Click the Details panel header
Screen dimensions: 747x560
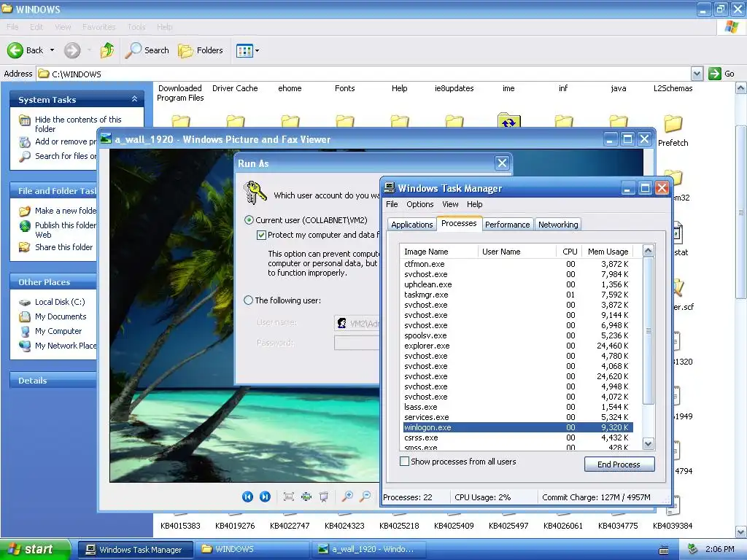tap(53, 380)
